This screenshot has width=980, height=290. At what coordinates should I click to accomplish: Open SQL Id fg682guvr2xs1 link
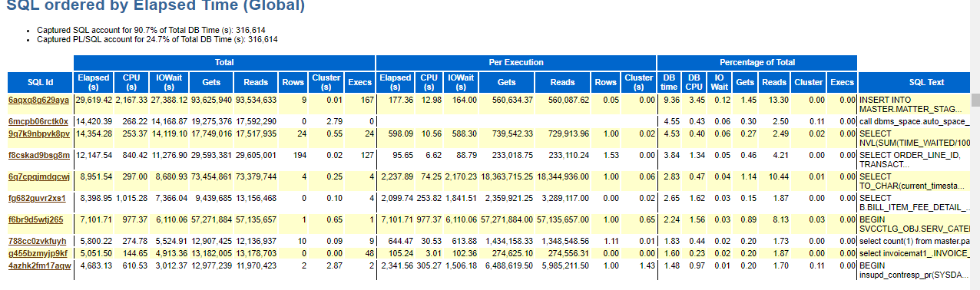point(36,197)
